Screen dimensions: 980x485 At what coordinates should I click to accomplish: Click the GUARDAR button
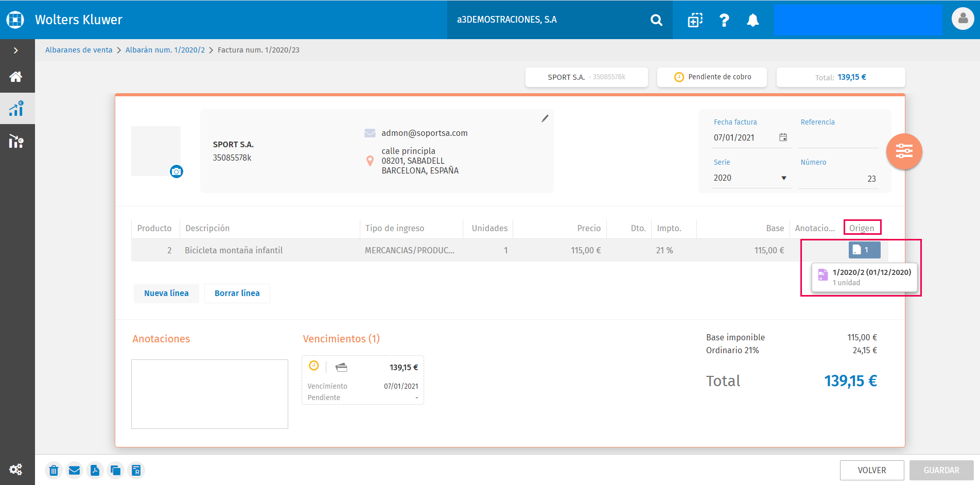941,470
